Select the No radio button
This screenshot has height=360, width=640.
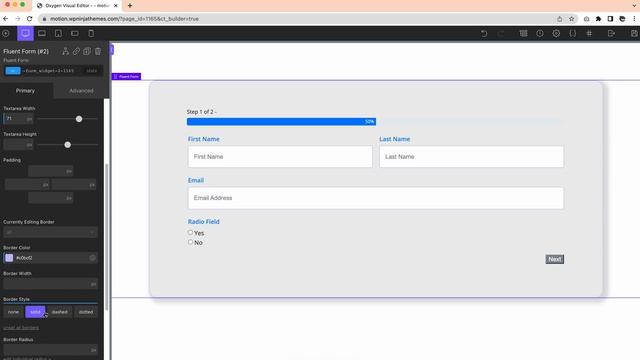click(x=190, y=242)
